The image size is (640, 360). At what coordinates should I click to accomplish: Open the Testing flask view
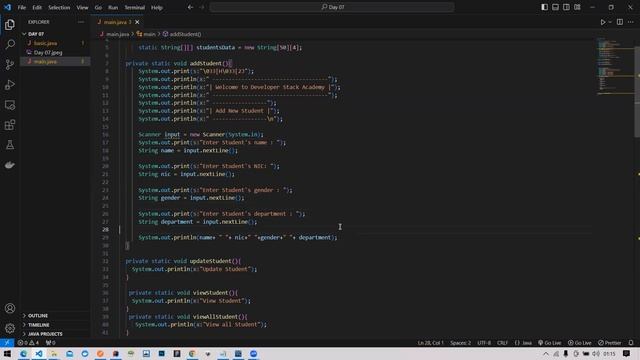[x=10, y=145]
